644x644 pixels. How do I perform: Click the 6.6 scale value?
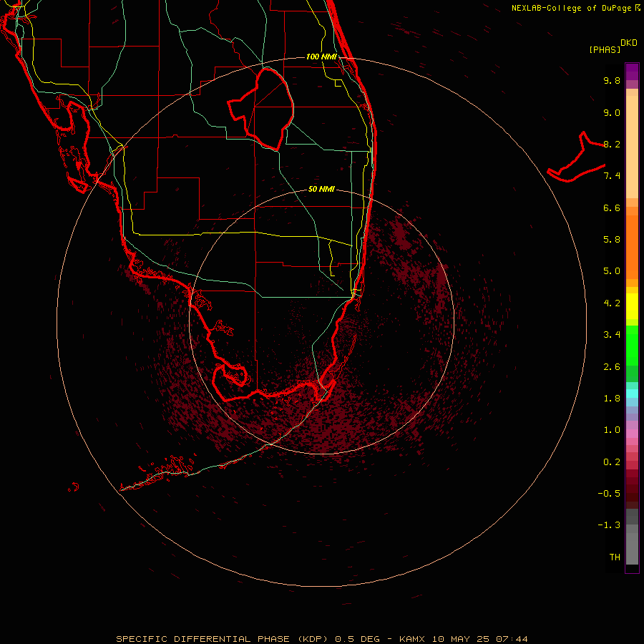[612, 208]
